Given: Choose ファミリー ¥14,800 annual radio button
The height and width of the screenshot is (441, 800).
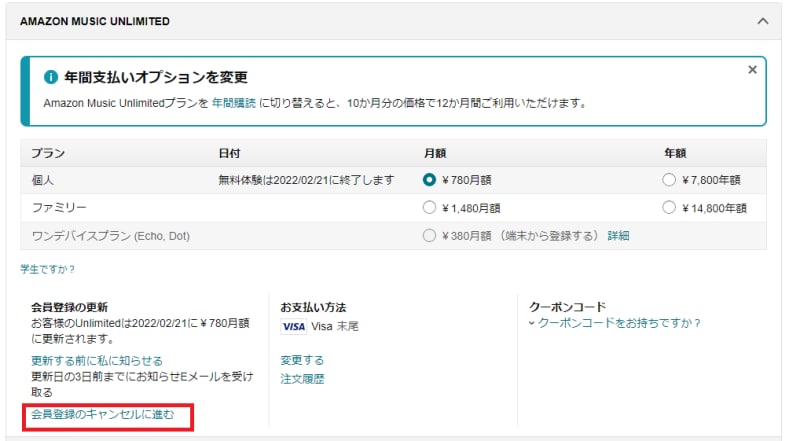Looking at the screenshot, I should point(669,208).
